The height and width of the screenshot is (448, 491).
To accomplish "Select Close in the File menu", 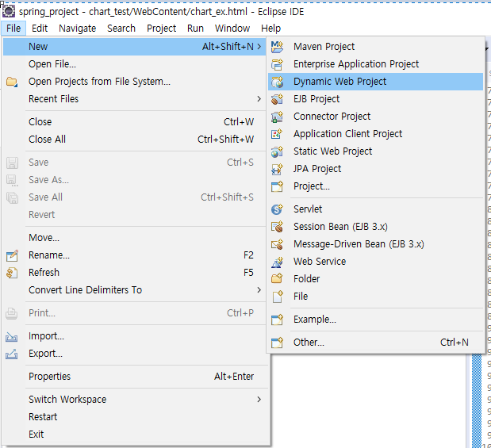I will pyautogui.click(x=135, y=122).
